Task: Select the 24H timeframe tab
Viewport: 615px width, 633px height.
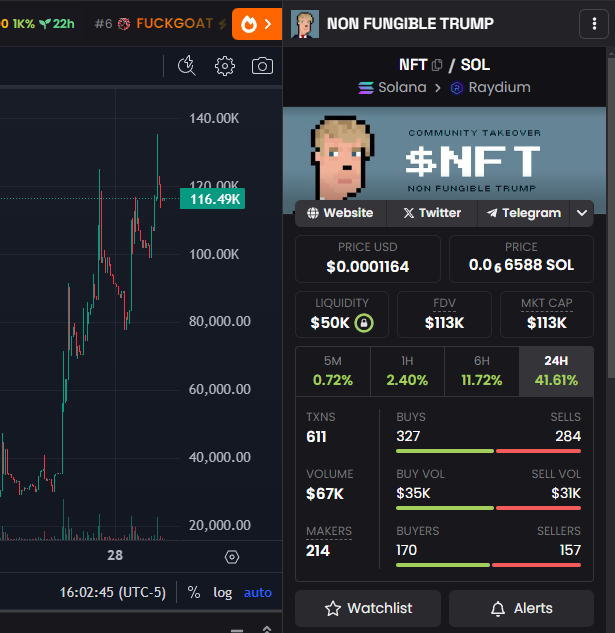Action: pyautogui.click(x=556, y=371)
